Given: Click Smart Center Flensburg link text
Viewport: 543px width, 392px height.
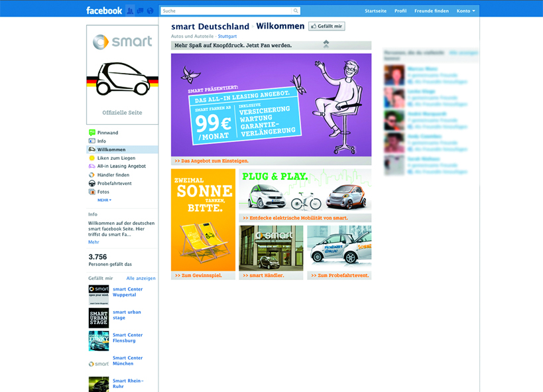Looking at the screenshot, I should [127, 338].
